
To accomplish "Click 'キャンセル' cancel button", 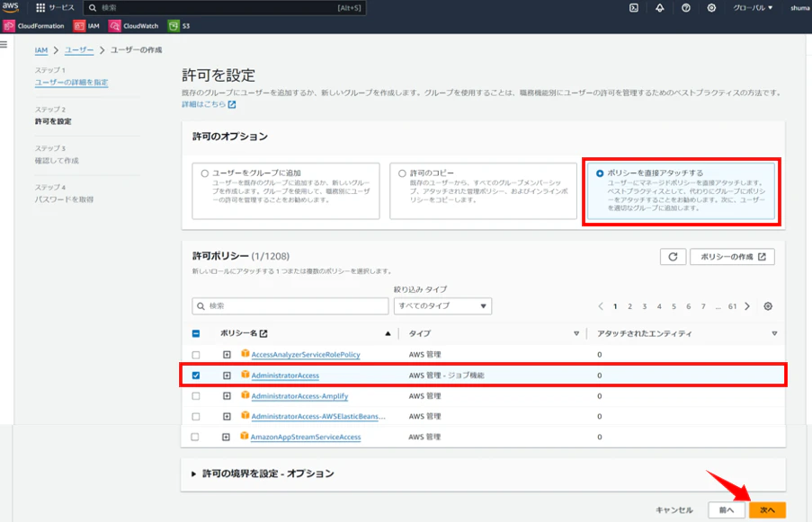I will point(674,510).
